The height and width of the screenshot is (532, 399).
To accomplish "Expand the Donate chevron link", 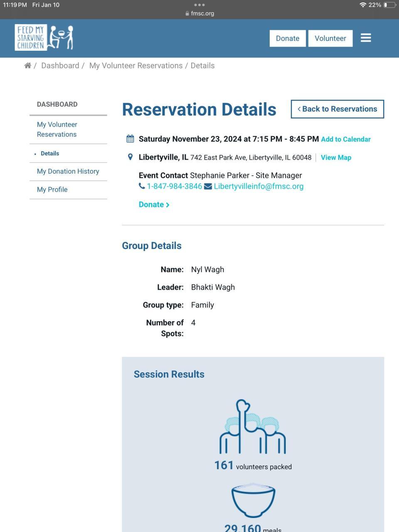I will [x=154, y=204].
